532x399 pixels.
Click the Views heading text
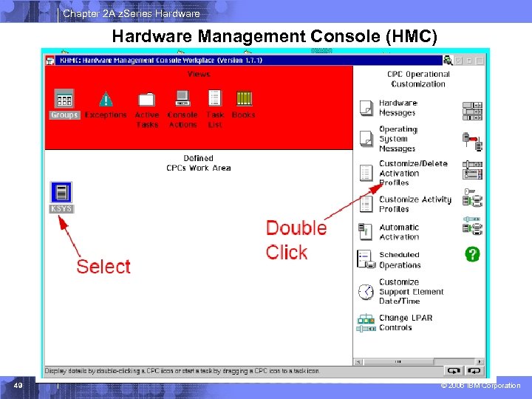(x=199, y=74)
